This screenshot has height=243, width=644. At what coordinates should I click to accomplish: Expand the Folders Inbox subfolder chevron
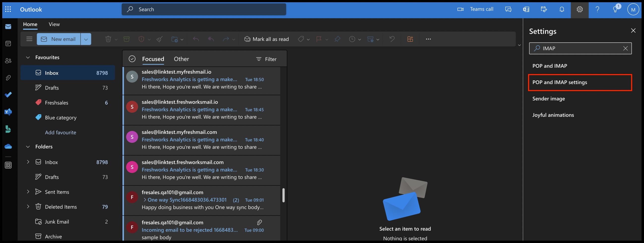(x=28, y=162)
